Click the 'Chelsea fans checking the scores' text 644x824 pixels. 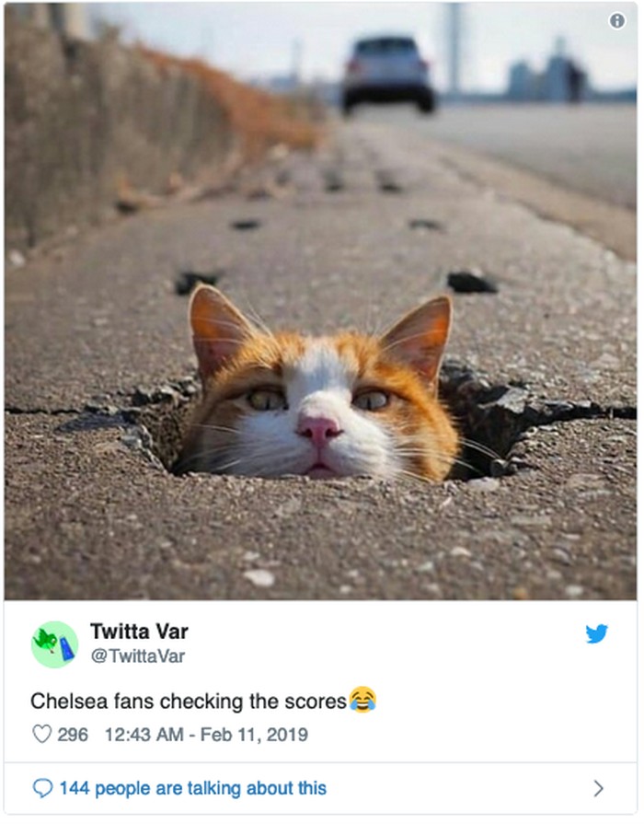(x=188, y=701)
